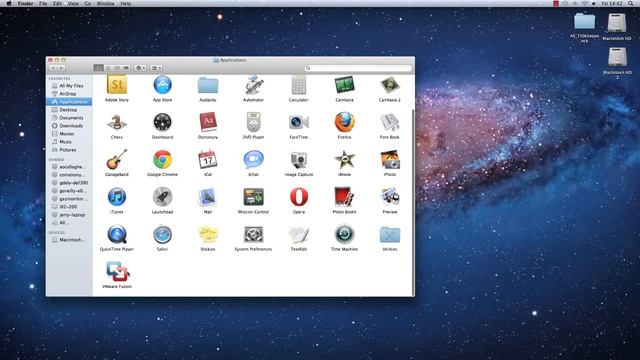Open the Edit menu
Viewport: 640px width, 360px height.
pyautogui.click(x=57, y=3)
